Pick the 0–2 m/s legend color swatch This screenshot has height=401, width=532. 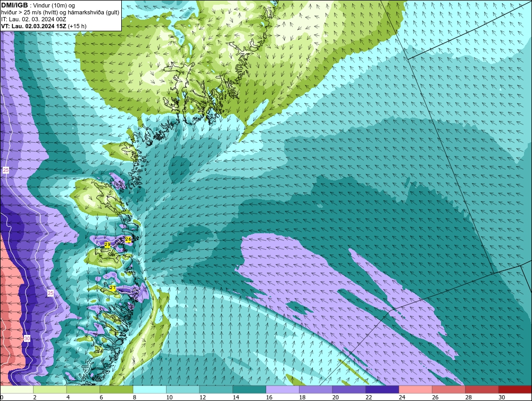pyautogui.click(x=16, y=389)
